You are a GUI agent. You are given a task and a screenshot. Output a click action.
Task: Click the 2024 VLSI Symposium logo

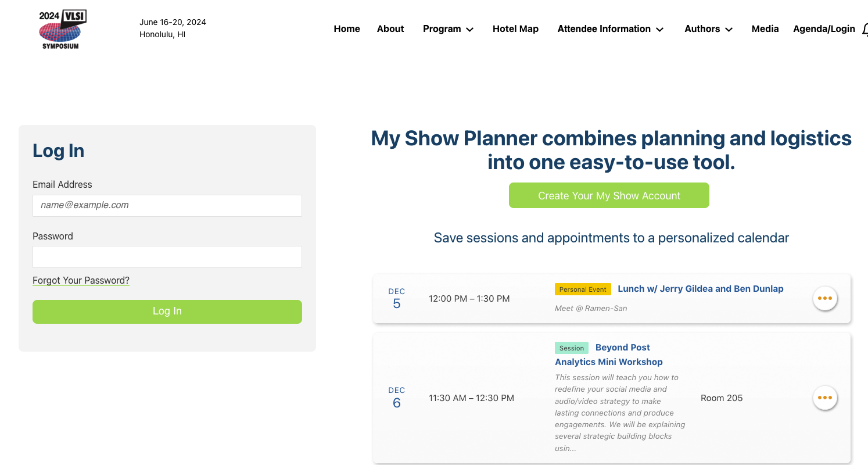[x=62, y=29]
